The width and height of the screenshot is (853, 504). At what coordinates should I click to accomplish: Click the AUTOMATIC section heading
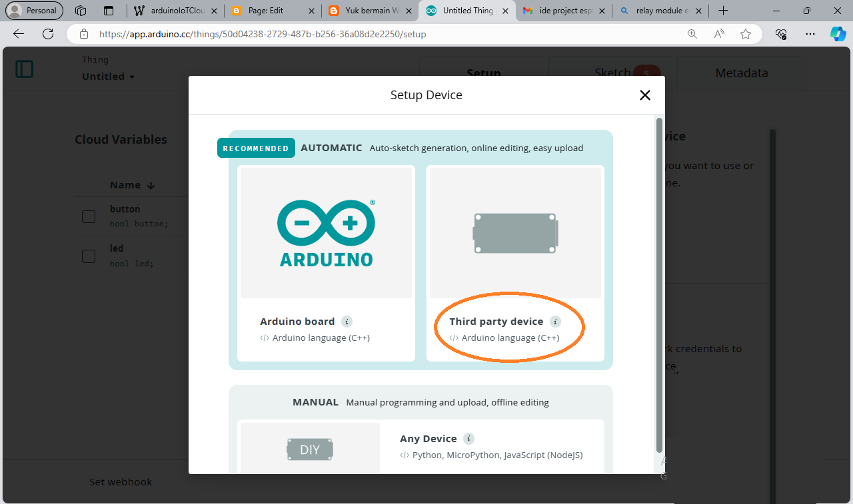click(x=331, y=148)
